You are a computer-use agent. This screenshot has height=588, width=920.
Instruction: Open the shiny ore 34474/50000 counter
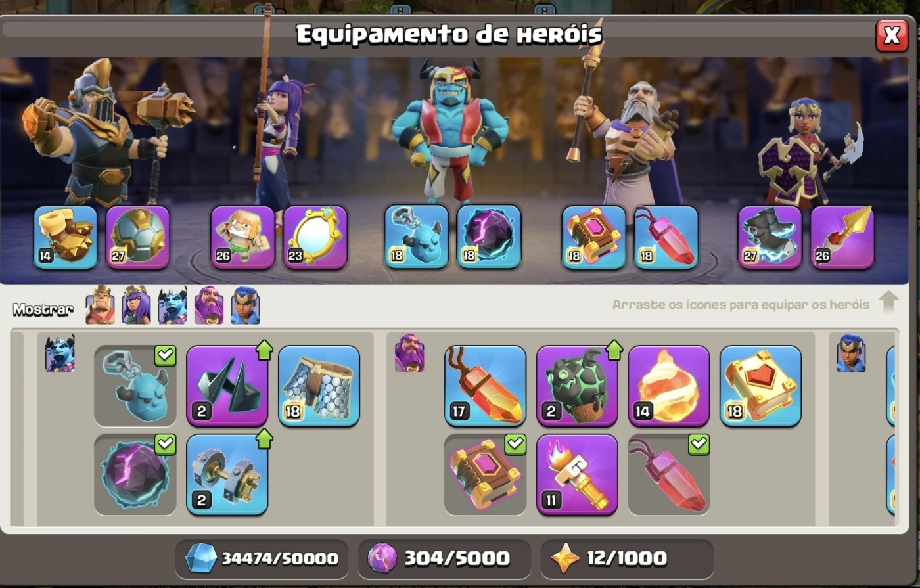click(262, 558)
